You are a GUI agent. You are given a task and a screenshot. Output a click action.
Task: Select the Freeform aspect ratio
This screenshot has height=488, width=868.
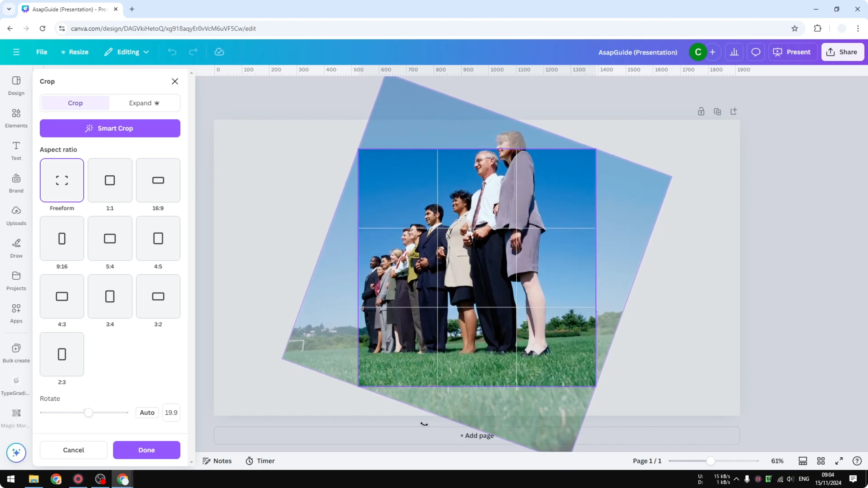tap(62, 180)
